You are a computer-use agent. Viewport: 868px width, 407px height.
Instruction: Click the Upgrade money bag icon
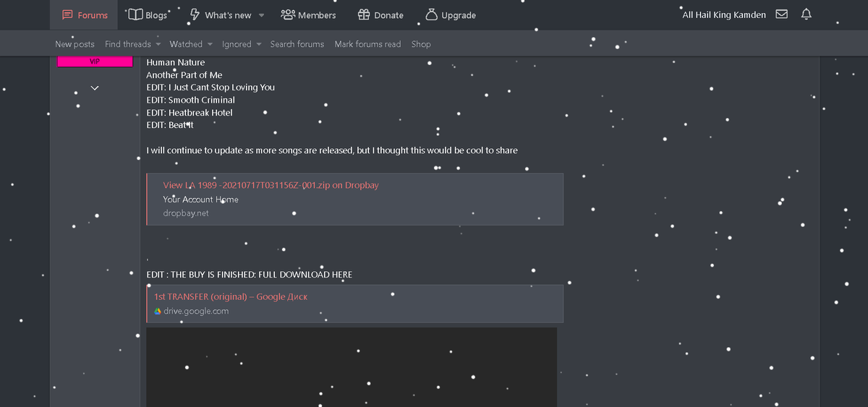pyautogui.click(x=432, y=14)
